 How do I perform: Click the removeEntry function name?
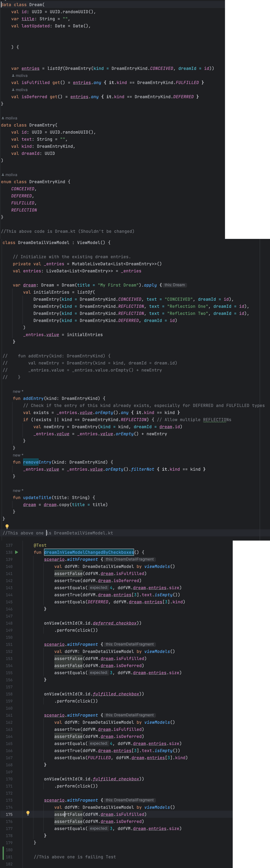pyautogui.click(x=37, y=462)
